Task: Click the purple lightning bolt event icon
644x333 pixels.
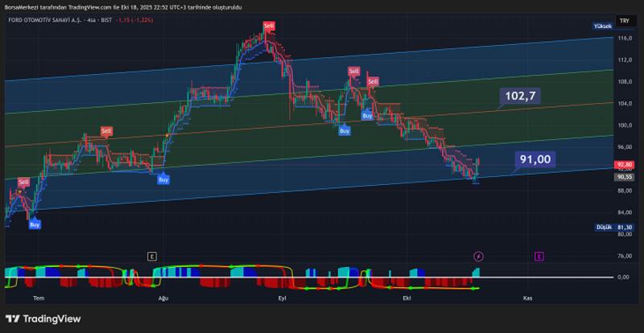Action: (x=479, y=256)
